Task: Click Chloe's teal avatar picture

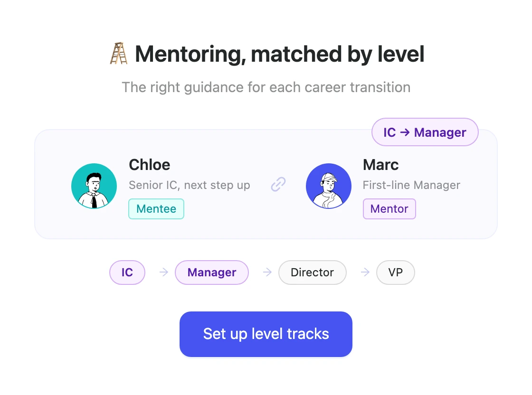Action: tap(94, 186)
